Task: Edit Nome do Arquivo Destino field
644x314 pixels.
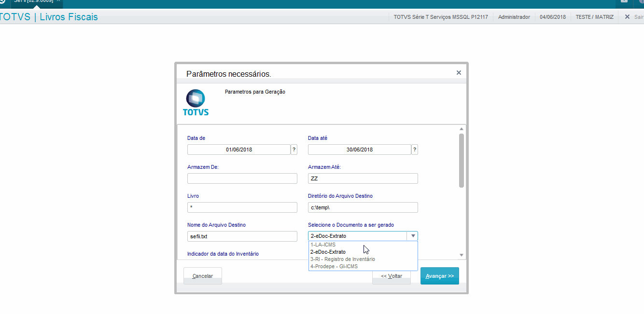Action: click(x=242, y=236)
